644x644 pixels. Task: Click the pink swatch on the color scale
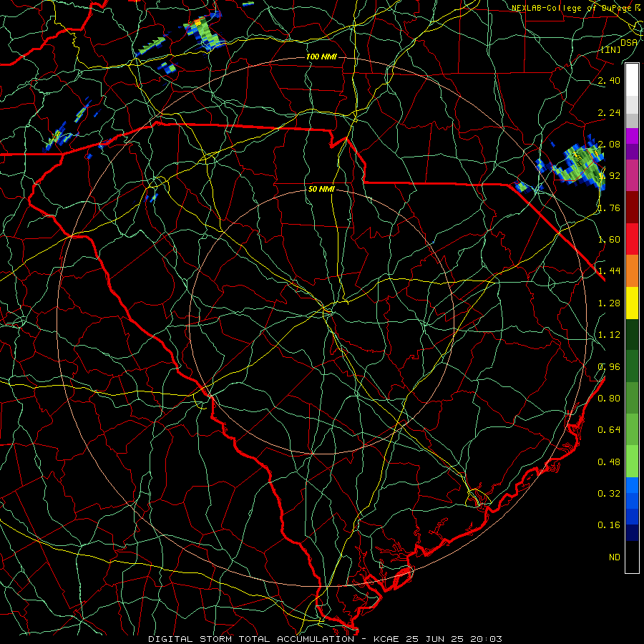632,175
